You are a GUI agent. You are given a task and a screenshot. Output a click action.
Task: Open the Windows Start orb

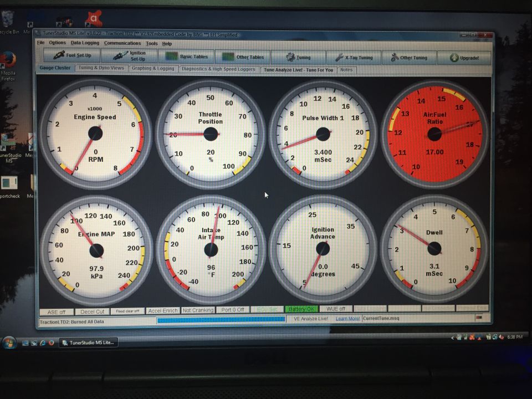[x=9, y=342]
